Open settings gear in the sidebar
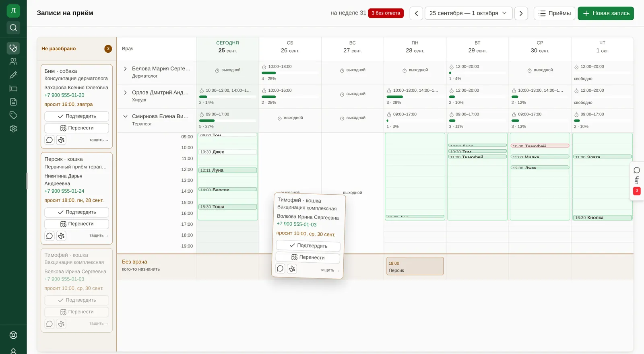 [13, 129]
